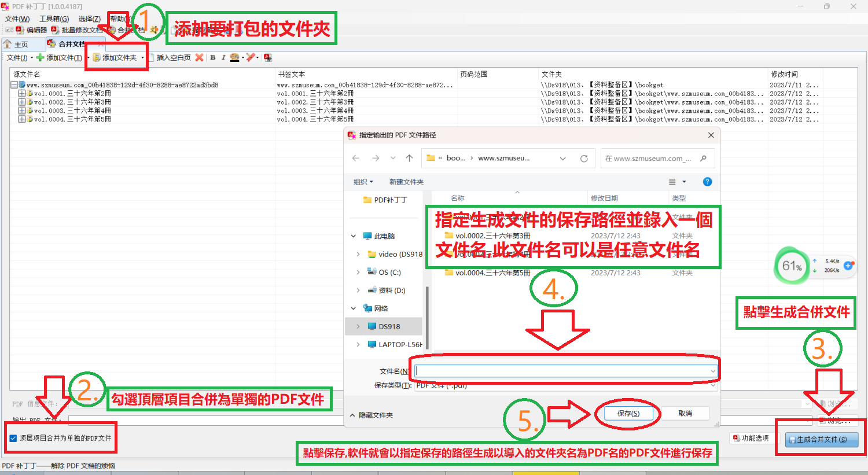Open the 组织 organize dropdown
868x475 pixels.
point(363,182)
